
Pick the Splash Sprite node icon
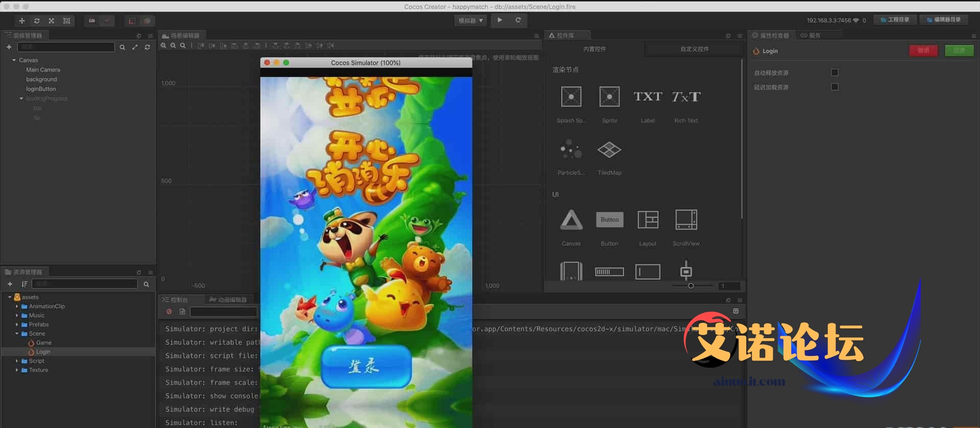[x=571, y=97]
